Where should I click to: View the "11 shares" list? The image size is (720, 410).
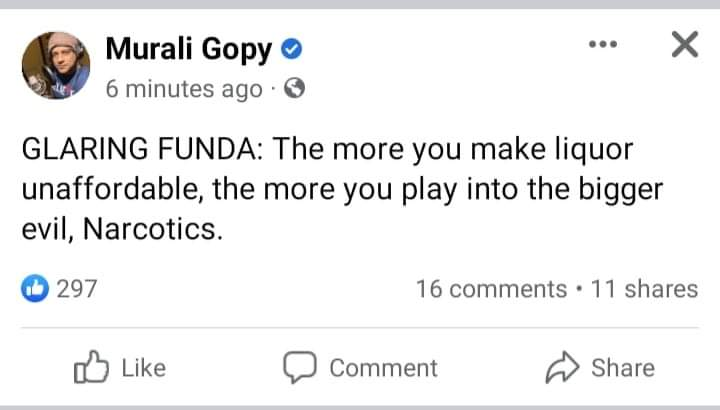pos(644,289)
